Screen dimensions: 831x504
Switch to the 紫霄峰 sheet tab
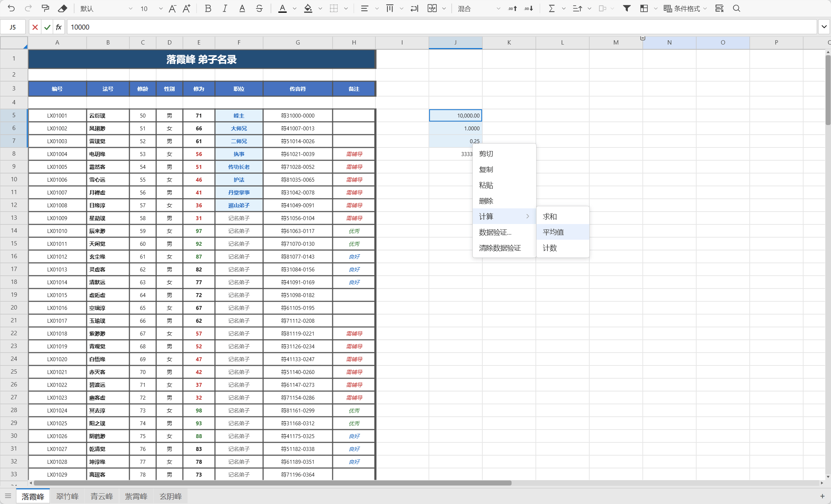[136, 496]
